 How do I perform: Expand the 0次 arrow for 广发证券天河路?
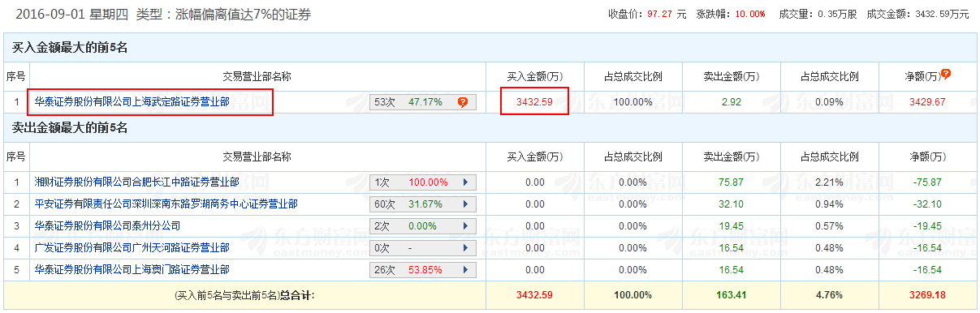click(465, 248)
